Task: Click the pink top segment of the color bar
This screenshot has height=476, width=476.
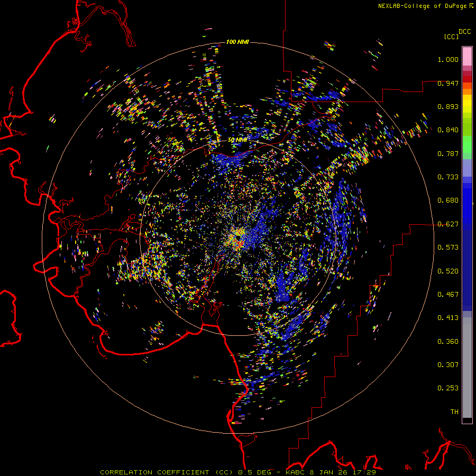Action: tap(467, 57)
